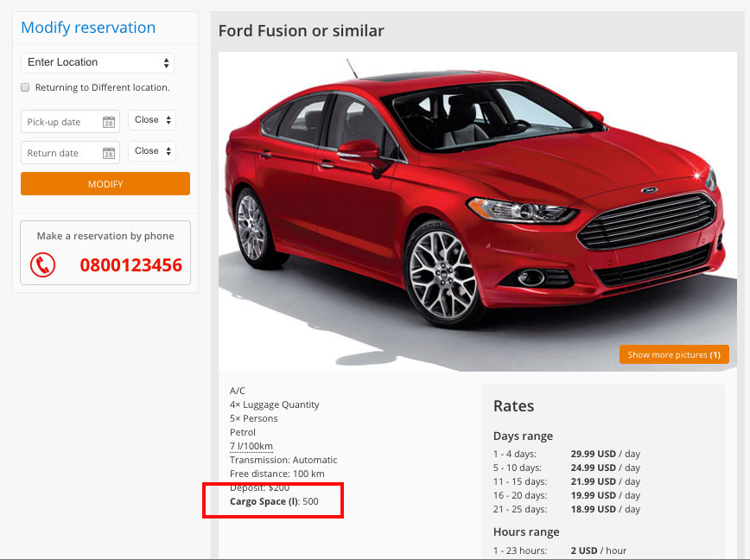The image size is (750, 560).
Task: Click the A/C feature text
Action: pyautogui.click(x=238, y=391)
